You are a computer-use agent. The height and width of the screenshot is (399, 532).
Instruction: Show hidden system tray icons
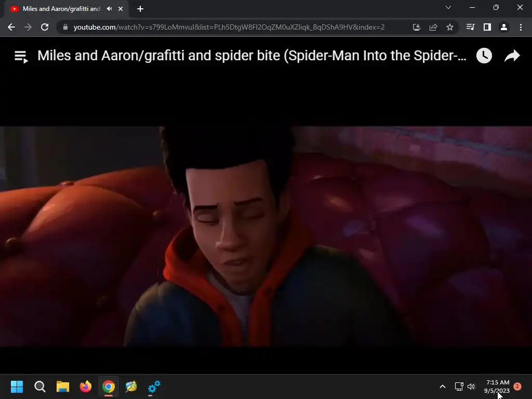(x=443, y=387)
